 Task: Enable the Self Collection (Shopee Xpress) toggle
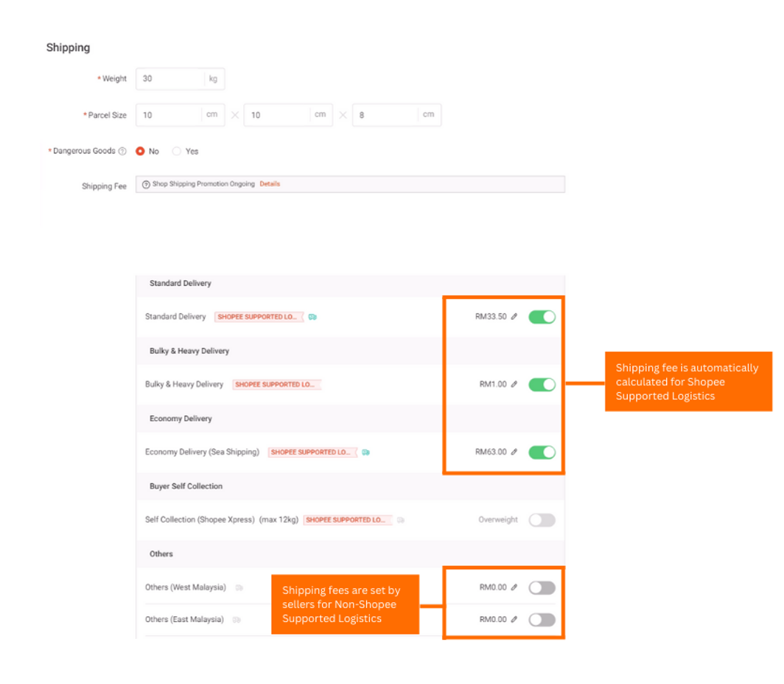pyautogui.click(x=542, y=520)
